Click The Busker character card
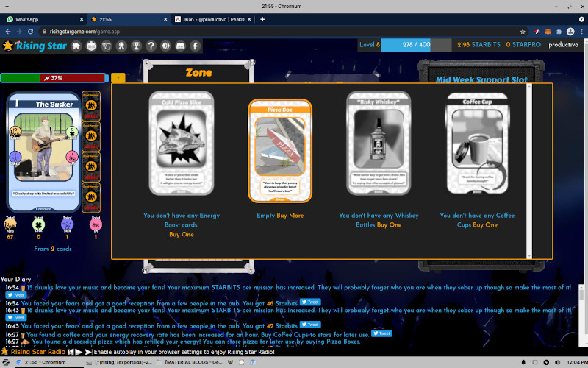Screen dimensions: 588x368 click(x=43, y=152)
